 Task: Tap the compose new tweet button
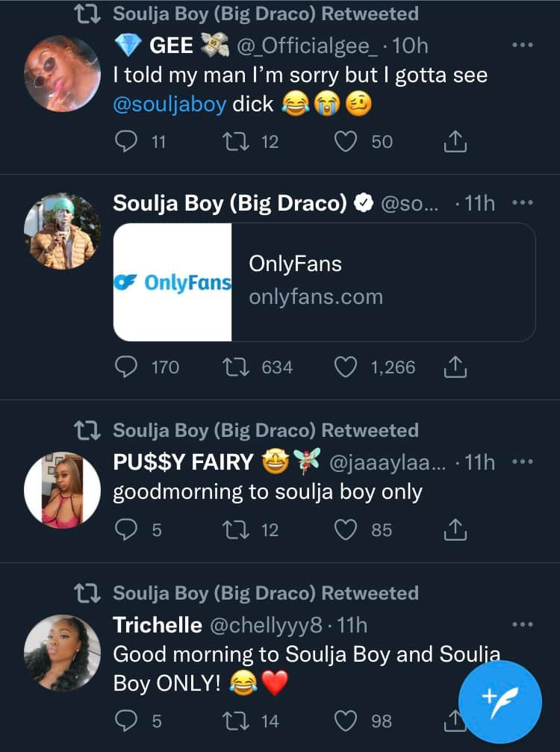[500, 701]
